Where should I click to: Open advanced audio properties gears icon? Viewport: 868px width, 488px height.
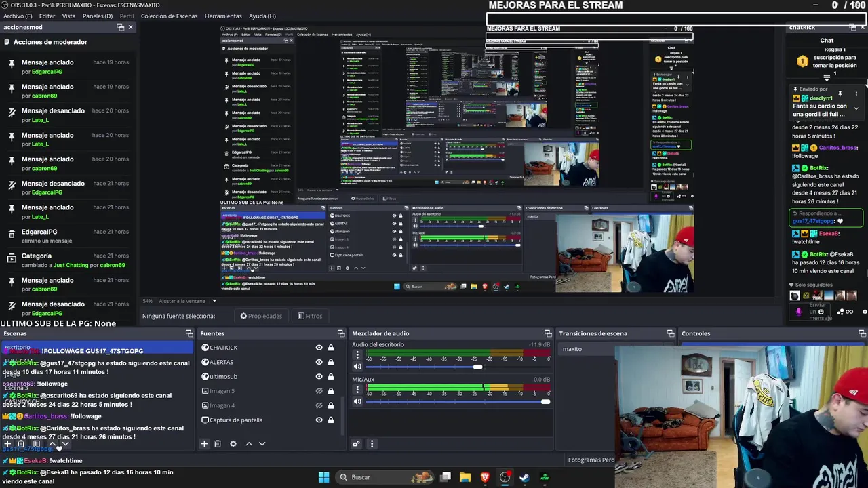pyautogui.click(x=356, y=444)
